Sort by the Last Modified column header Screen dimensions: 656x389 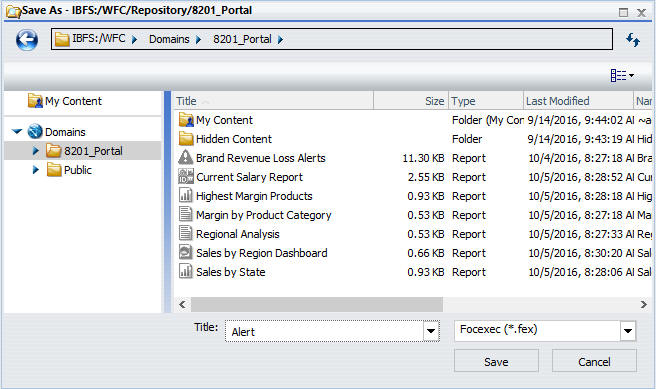coord(578,101)
